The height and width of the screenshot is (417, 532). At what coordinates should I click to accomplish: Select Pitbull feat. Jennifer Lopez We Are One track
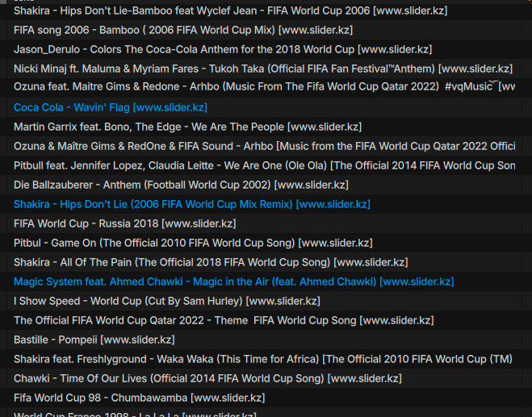pos(264,165)
